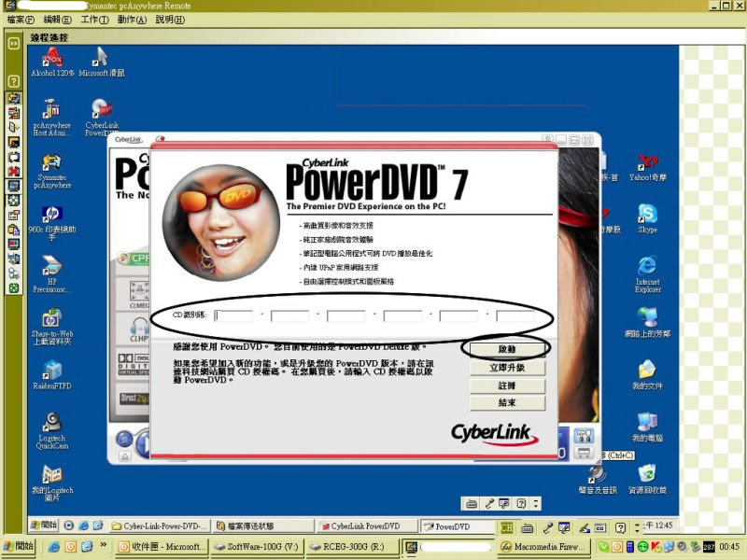Open Macromedia Fireworks in the local taskbar
747x560 pixels.
[544, 547]
